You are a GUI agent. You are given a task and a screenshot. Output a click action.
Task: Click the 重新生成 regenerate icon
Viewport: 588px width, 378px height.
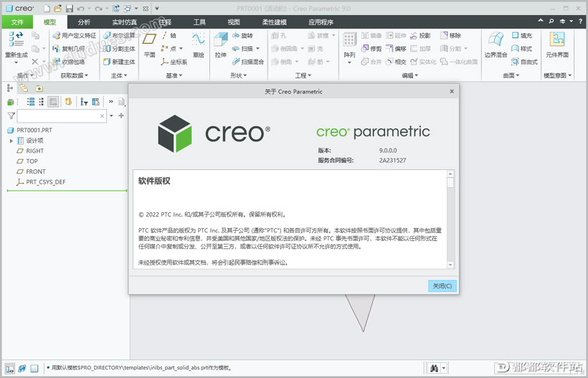click(x=16, y=39)
